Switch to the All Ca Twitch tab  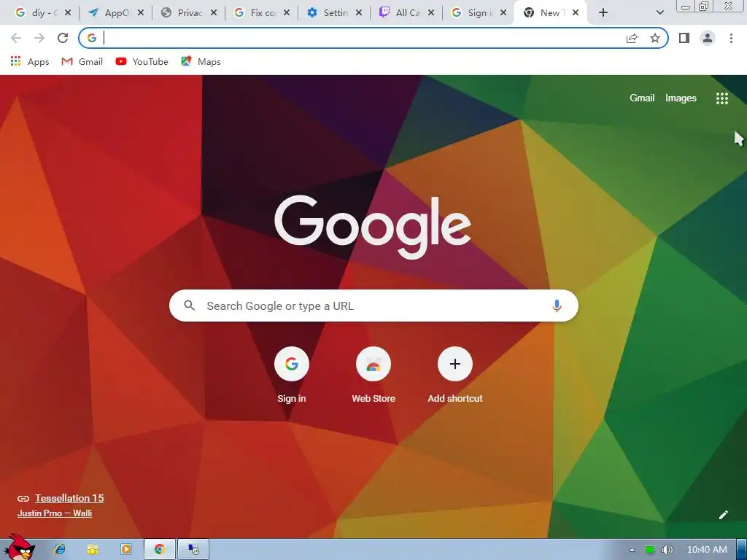(x=402, y=13)
